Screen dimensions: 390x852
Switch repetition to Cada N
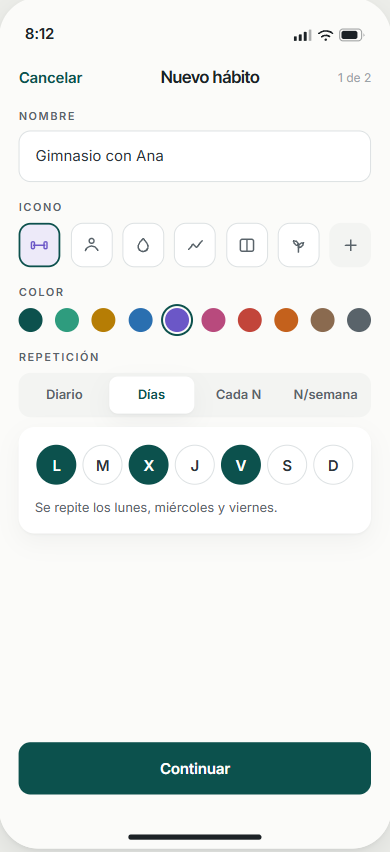pyautogui.click(x=238, y=394)
